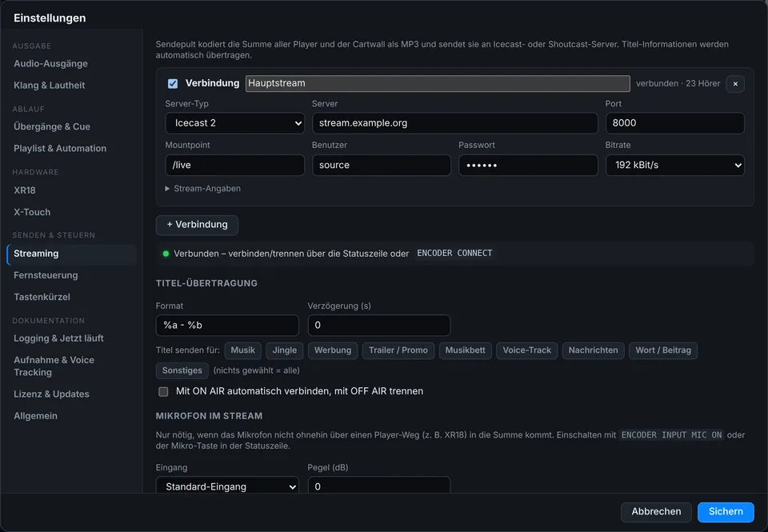
Task: Toggle title sending for Trailer / Promo
Action: coord(398,350)
